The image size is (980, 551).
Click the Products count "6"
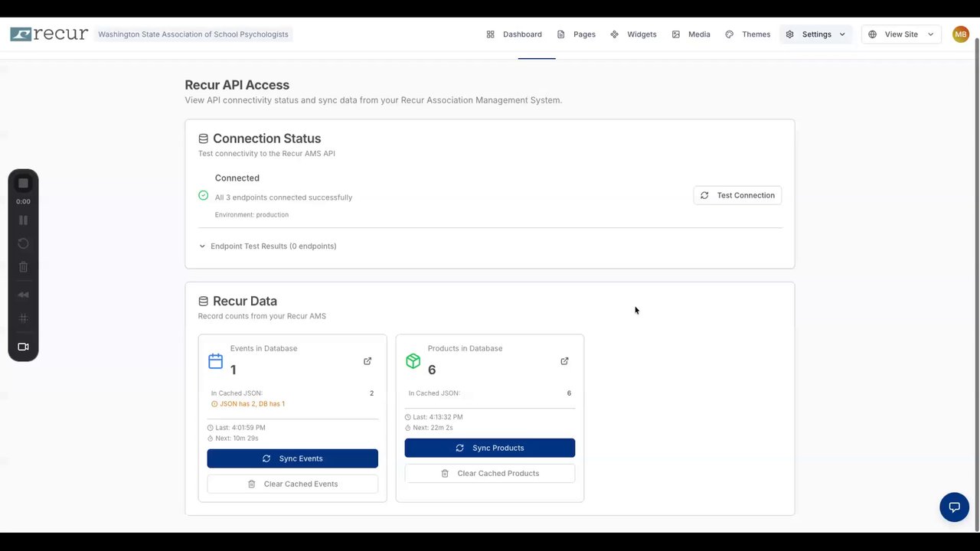point(432,370)
